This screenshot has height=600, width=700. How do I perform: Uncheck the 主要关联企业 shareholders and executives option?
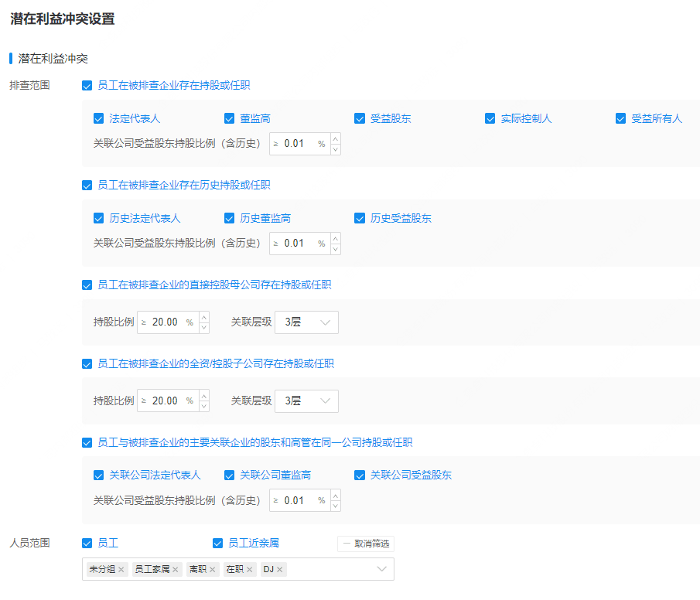(x=87, y=443)
